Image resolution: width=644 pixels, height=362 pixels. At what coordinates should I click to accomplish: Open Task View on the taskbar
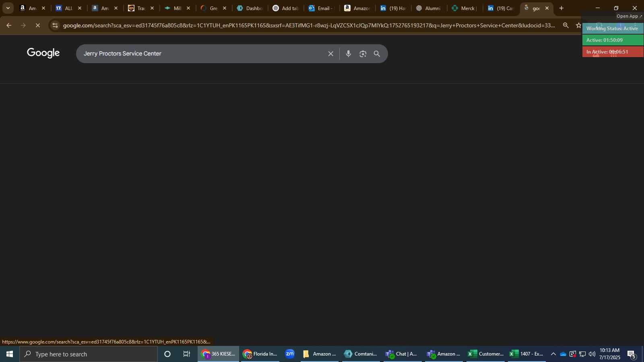point(187,354)
